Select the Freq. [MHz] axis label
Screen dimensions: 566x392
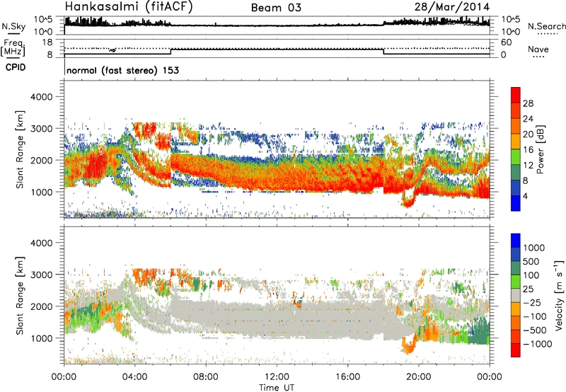tap(13, 47)
